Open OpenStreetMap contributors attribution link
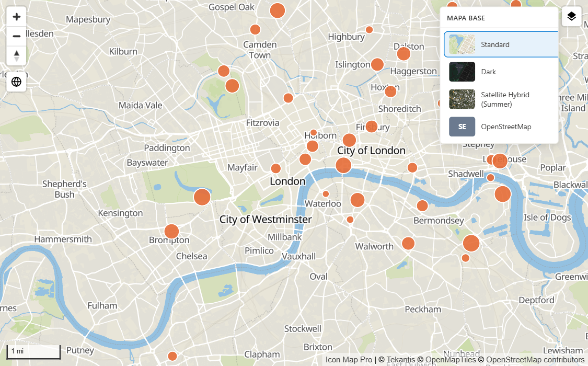Image resolution: width=588 pixels, height=366 pixels. coord(532,360)
